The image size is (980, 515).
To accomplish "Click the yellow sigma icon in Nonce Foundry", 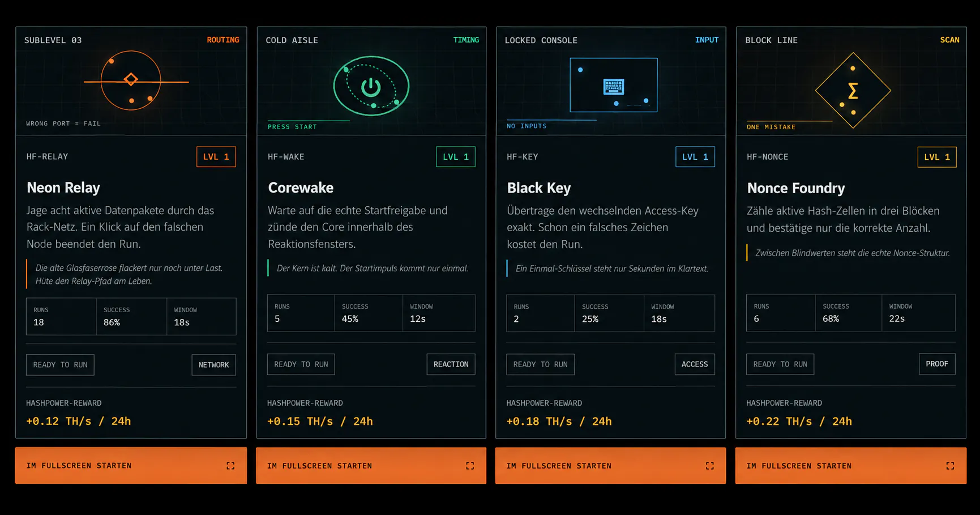I will [853, 91].
